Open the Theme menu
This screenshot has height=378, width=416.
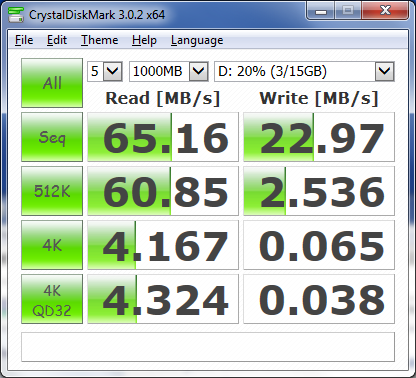click(99, 40)
